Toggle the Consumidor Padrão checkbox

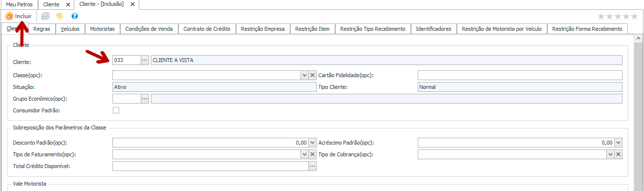(x=116, y=110)
